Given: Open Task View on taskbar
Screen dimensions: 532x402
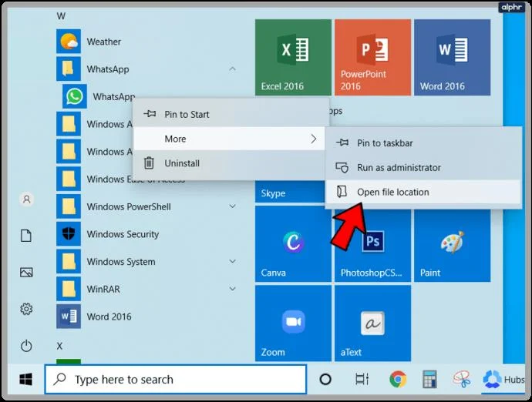Looking at the screenshot, I should [x=362, y=380].
